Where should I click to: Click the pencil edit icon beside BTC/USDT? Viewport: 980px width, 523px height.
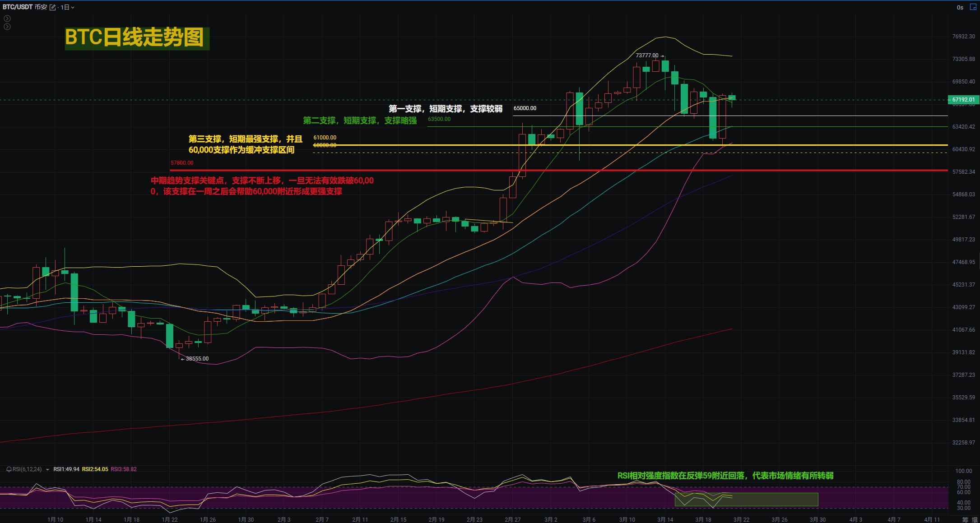pos(53,7)
